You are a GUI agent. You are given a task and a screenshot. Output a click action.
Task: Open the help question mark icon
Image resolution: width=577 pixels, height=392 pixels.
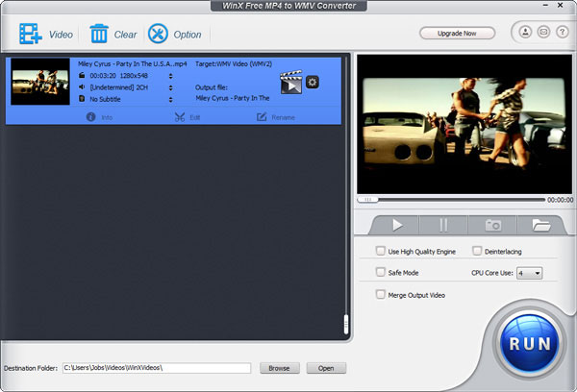562,32
